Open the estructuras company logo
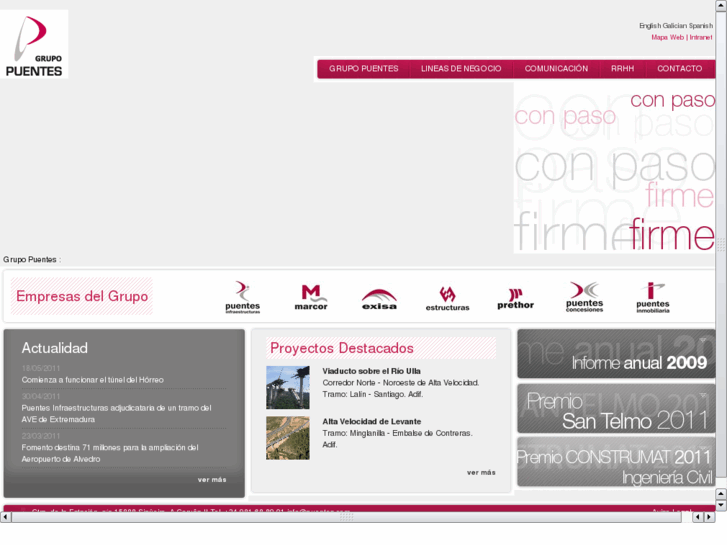Image resolution: width=727 pixels, height=545 pixels. pos(447,299)
